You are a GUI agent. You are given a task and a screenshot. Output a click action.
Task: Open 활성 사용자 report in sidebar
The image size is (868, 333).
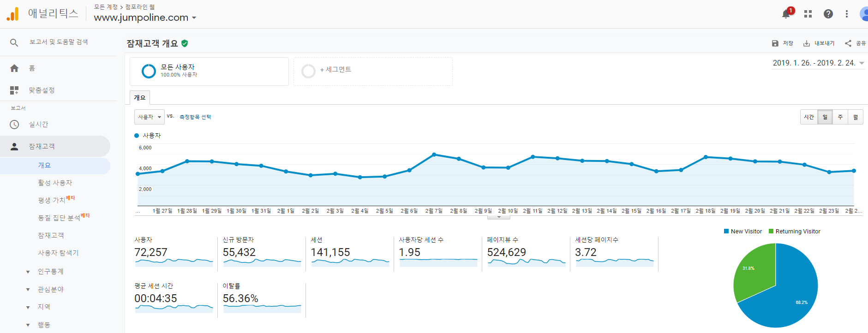[x=55, y=183]
